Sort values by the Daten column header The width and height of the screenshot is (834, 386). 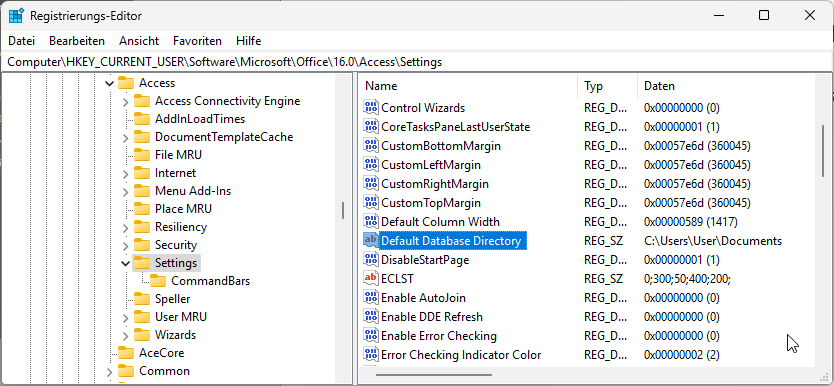pos(725,86)
